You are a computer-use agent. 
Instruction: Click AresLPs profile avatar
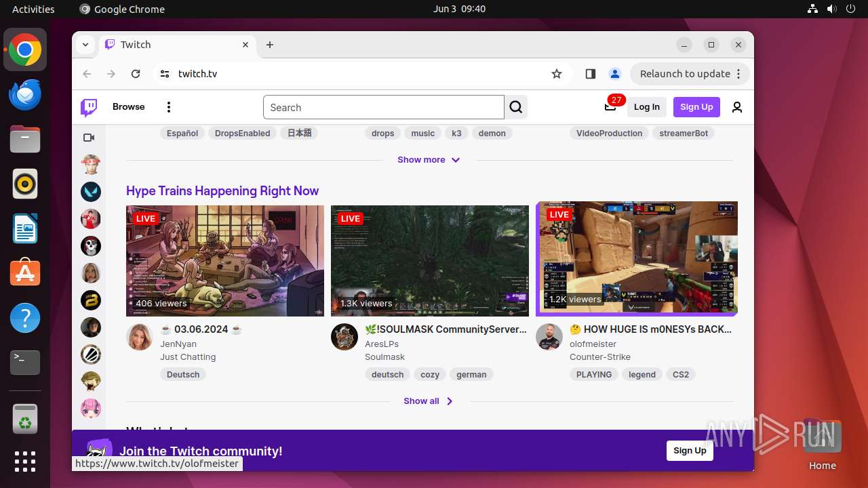(x=344, y=337)
